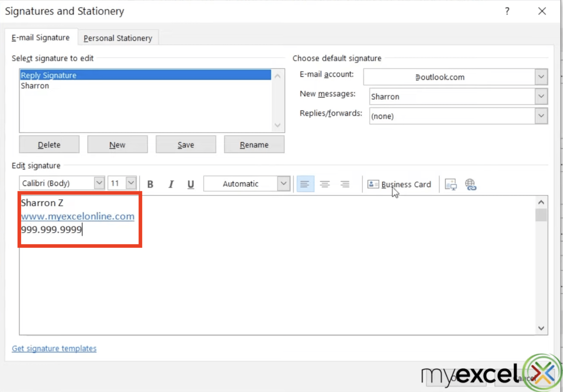Screen dimensions: 563x392
Task: Open the font size 11 dropdown
Action: (x=131, y=183)
